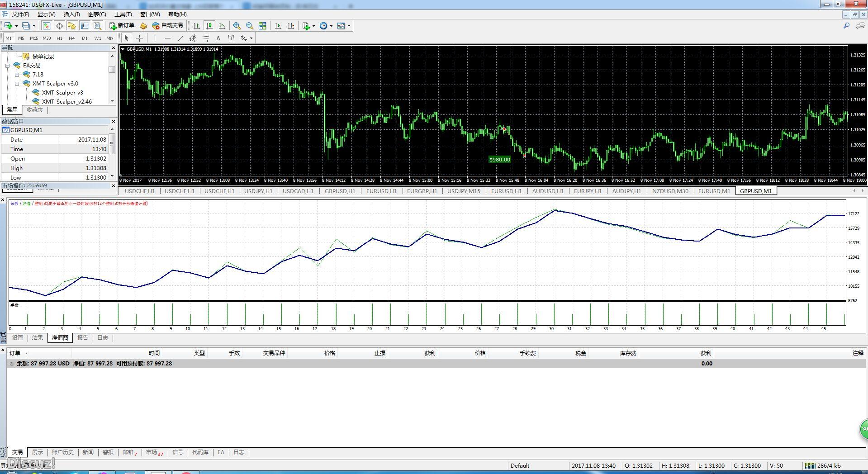Select the crosshair tool
Viewport: 868px width, 474px height.
140,38
